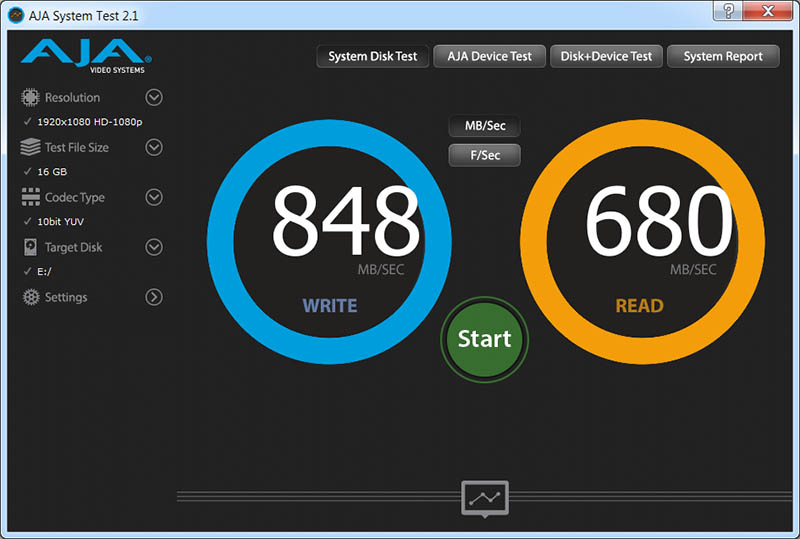The height and width of the screenshot is (539, 800).
Task: Click the Resolution chip icon
Action: tap(30, 97)
